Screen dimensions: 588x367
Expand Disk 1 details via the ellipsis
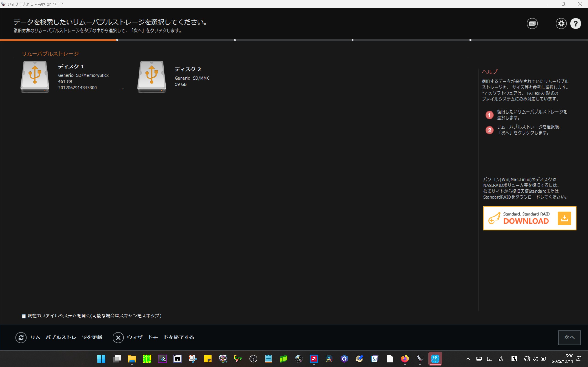point(122,89)
